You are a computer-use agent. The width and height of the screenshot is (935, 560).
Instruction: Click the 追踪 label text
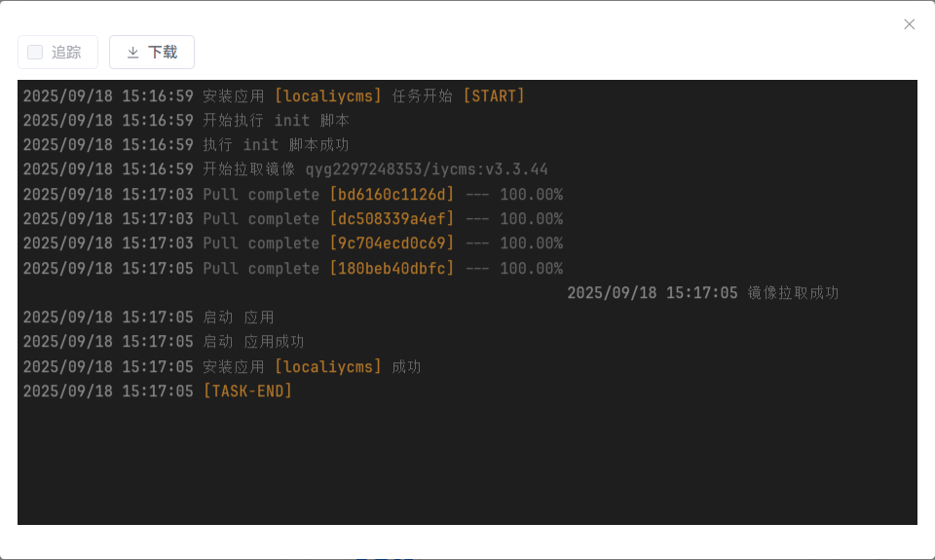coord(66,53)
